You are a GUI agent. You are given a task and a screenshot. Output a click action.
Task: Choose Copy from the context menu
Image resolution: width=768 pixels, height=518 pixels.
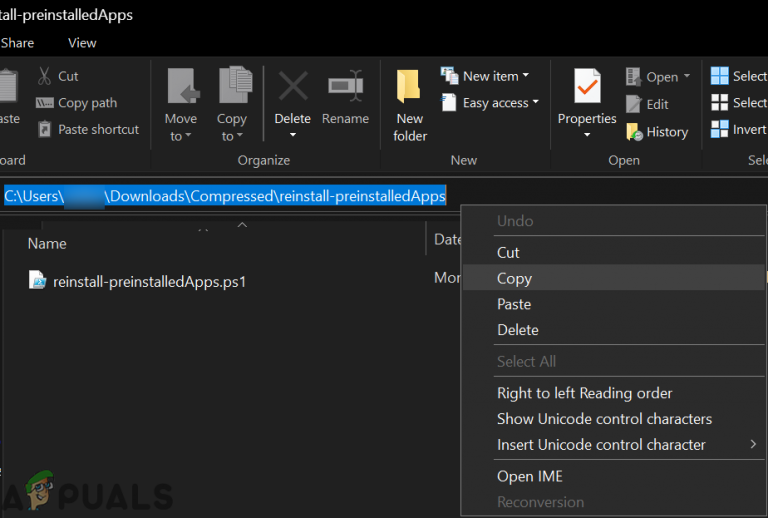point(514,278)
